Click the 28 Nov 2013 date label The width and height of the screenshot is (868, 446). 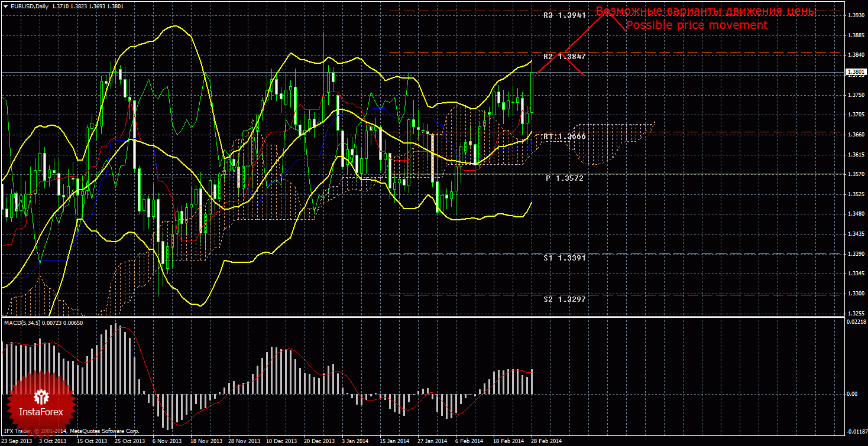(244, 441)
